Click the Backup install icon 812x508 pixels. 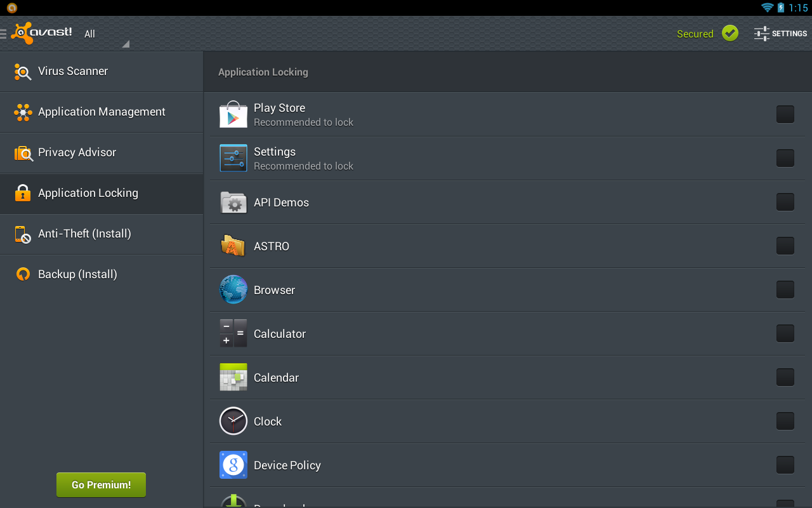point(23,274)
